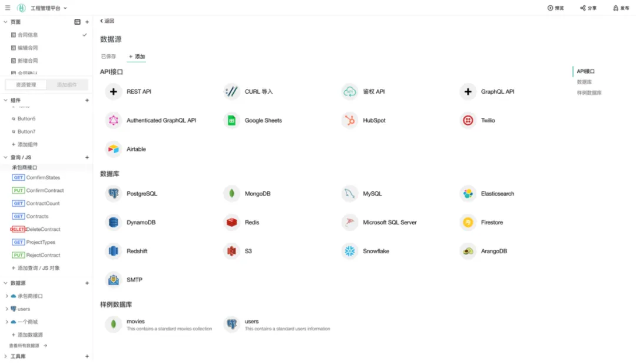Click the Authenticated GraphQL API icon
The height and width of the screenshot is (364, 636).
[x=114, y=121]
